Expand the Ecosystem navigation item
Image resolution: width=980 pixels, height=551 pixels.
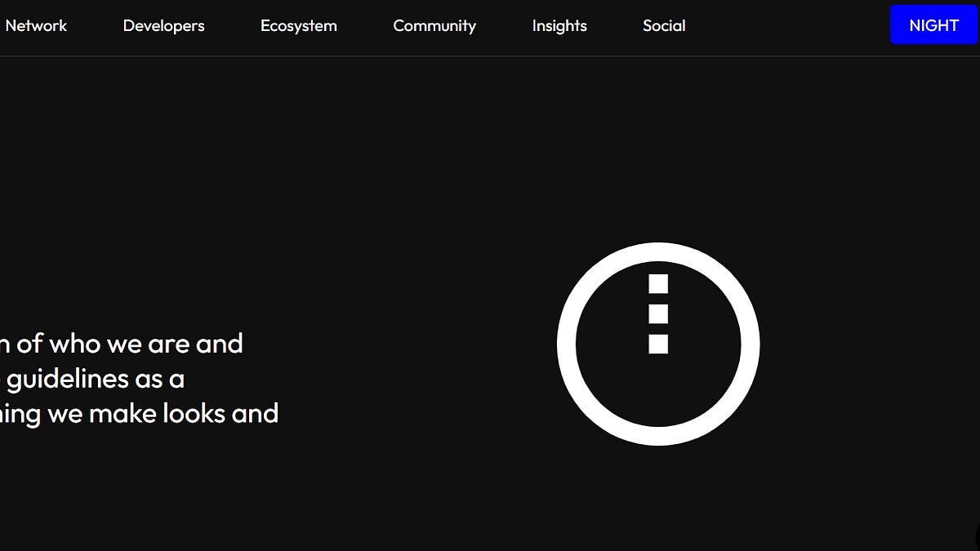tap(298, 26)
